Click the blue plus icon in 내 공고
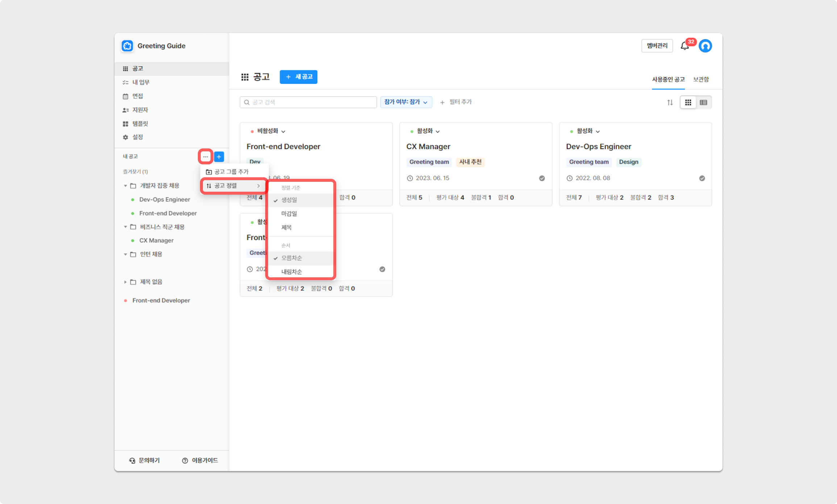837x504 pixels. point(219,157)
